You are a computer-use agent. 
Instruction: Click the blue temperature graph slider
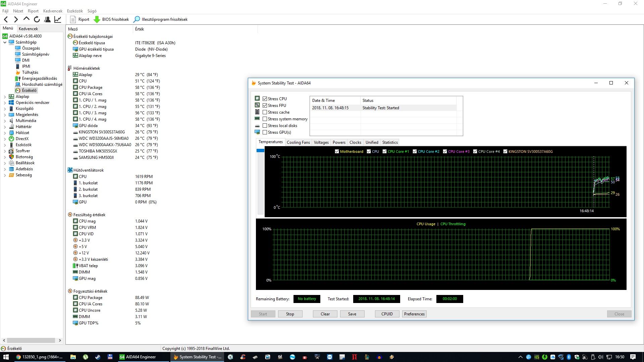pyautogui.click(x=260, y=151)
